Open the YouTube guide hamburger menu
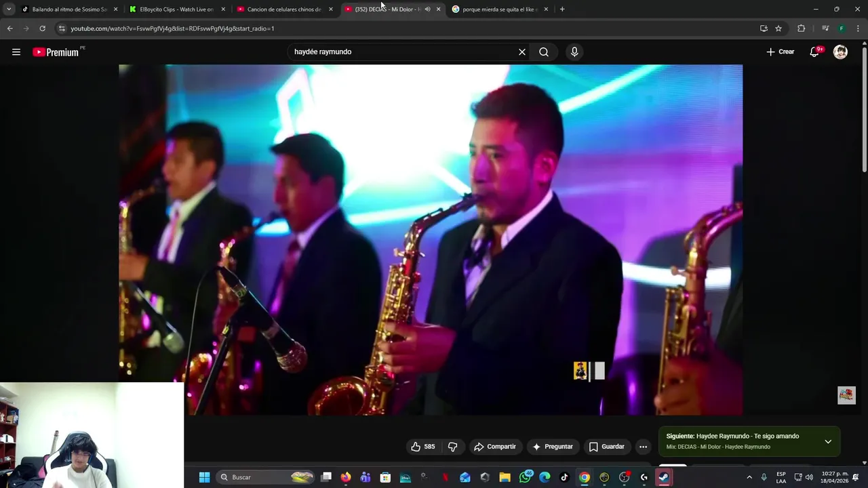Screen dimensions: 868x488 (x=16, y=52)
